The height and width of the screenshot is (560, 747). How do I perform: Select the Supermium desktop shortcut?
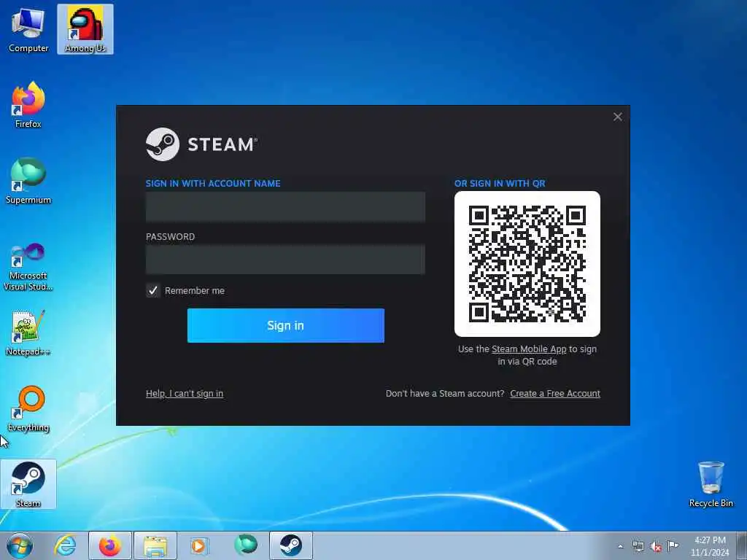[28, 181]
